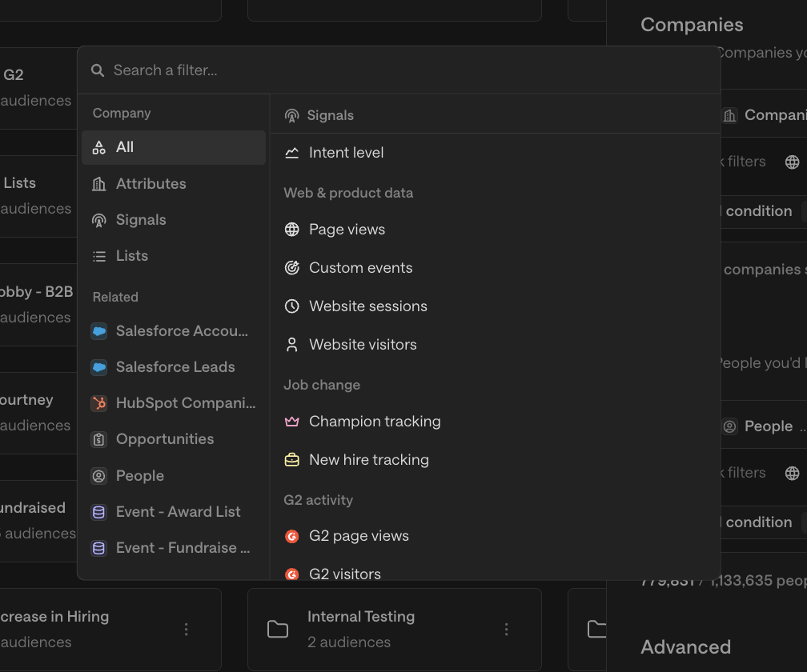Click the Website visitors person icon
Screen dimensions: 807x672
point(291,345)
